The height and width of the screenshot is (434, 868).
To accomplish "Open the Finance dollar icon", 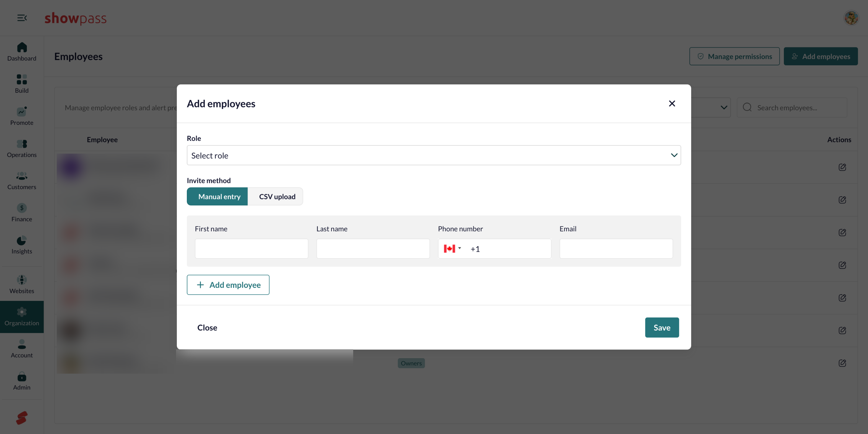I will tap(22, 208).
